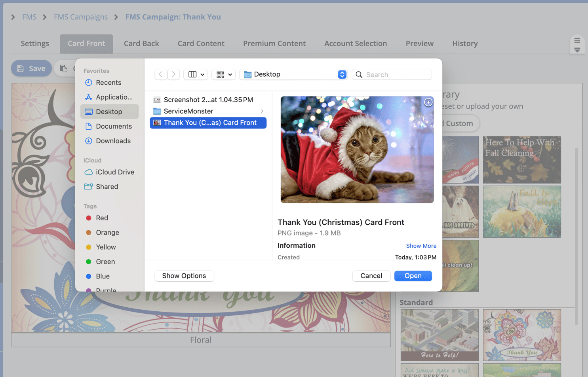Viewport: 588px width, 377px height.
Task: Switch to the Card Front tab
Action: click(86, 44)
